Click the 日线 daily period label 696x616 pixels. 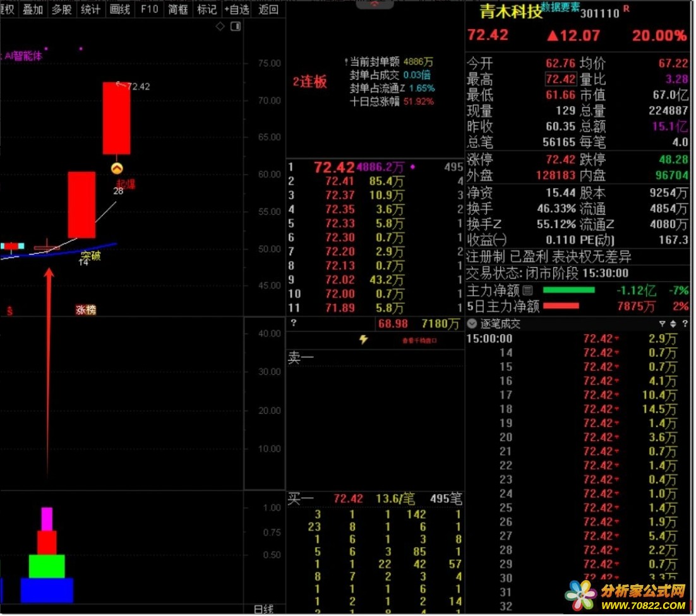[263, 609]
